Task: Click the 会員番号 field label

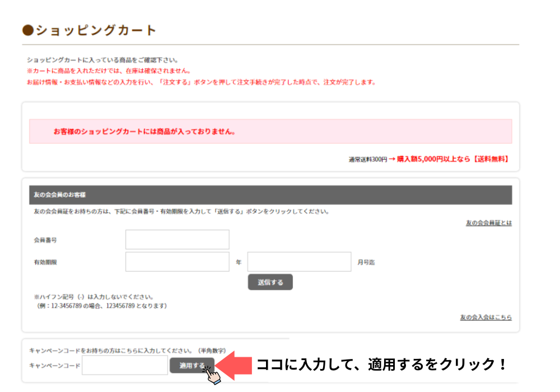Action: (x=45, y=240)
